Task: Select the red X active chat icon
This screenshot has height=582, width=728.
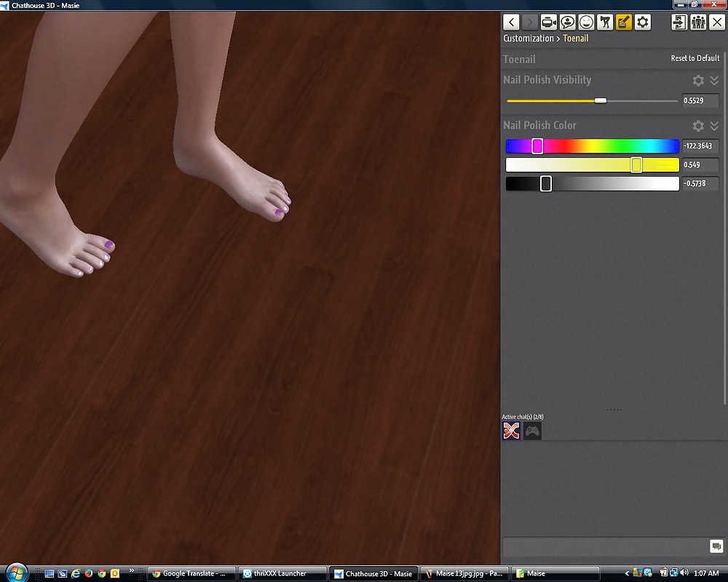Action: tap(512, 431)
